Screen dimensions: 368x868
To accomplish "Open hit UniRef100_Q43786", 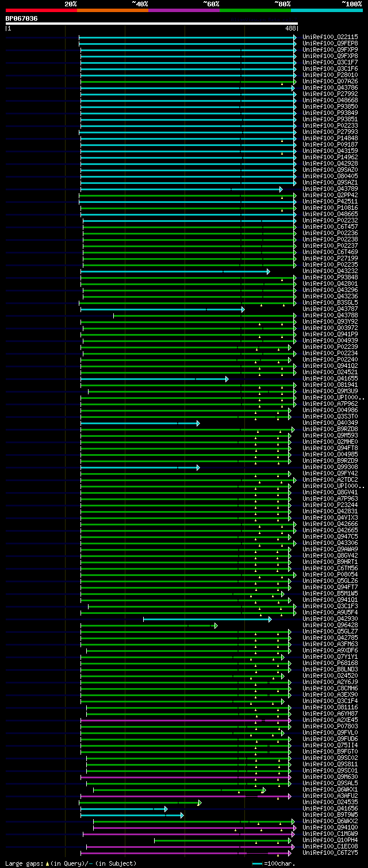I will [x=330, y=87].
